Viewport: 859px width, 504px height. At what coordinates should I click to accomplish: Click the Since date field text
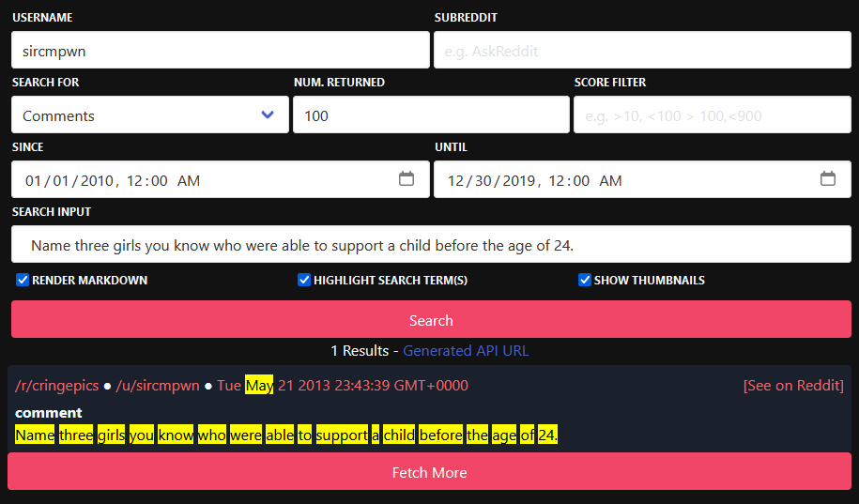click(113, 181)
